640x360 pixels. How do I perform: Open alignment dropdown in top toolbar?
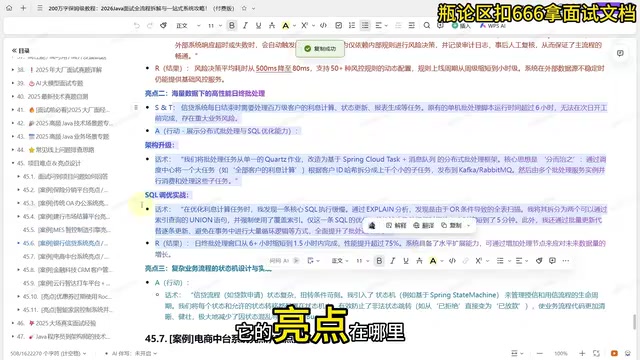[382, 25]
